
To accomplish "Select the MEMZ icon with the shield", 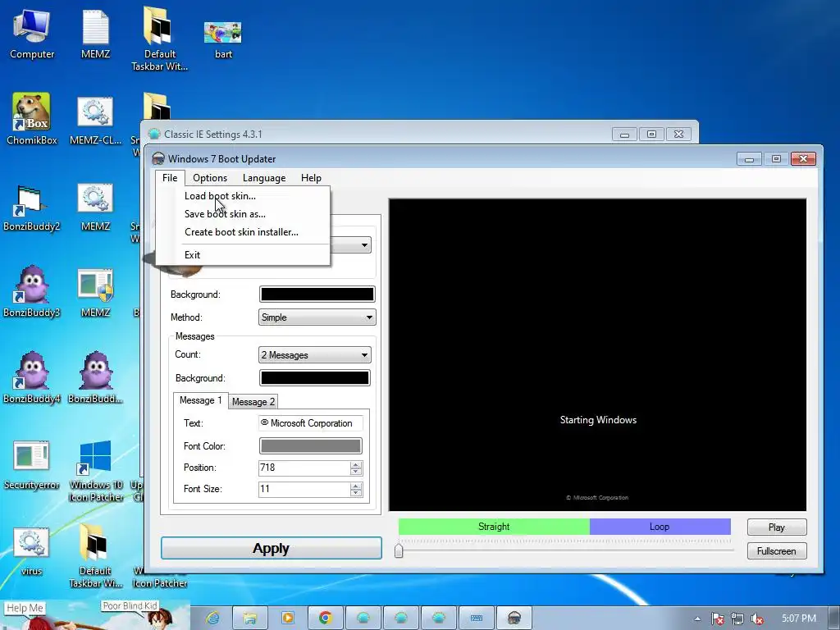I will (95, 292).
